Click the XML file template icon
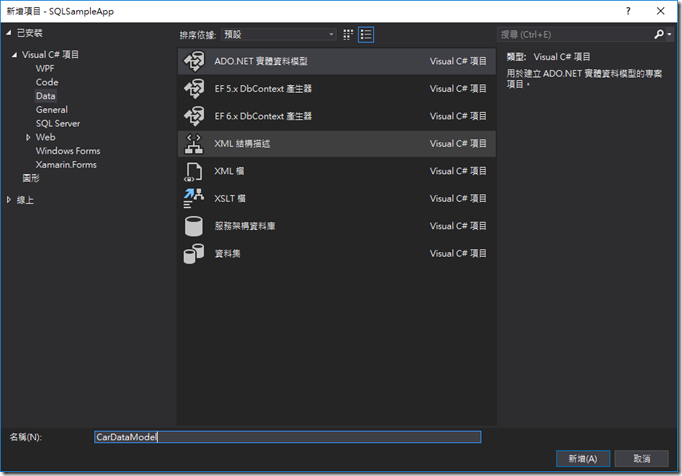This screenshot has height=476, width=682. 194,171
